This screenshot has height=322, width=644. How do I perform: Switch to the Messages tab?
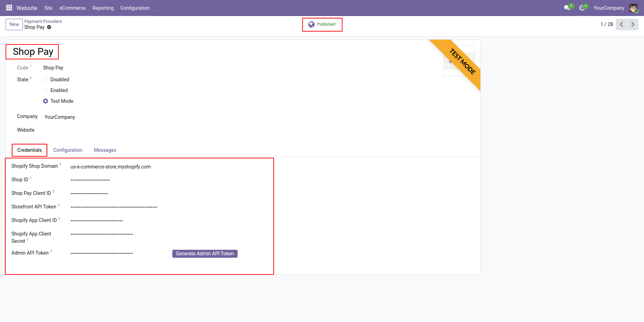pyautogui.click(x=105, y=150)
